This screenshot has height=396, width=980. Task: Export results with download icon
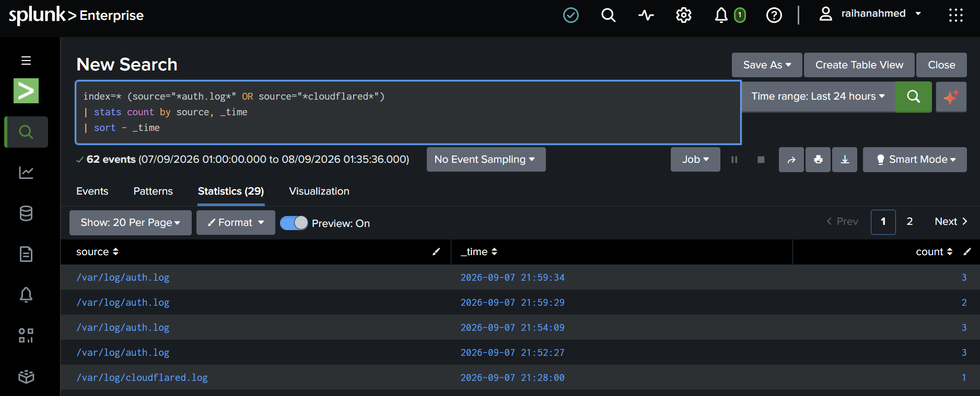point(845,160)
